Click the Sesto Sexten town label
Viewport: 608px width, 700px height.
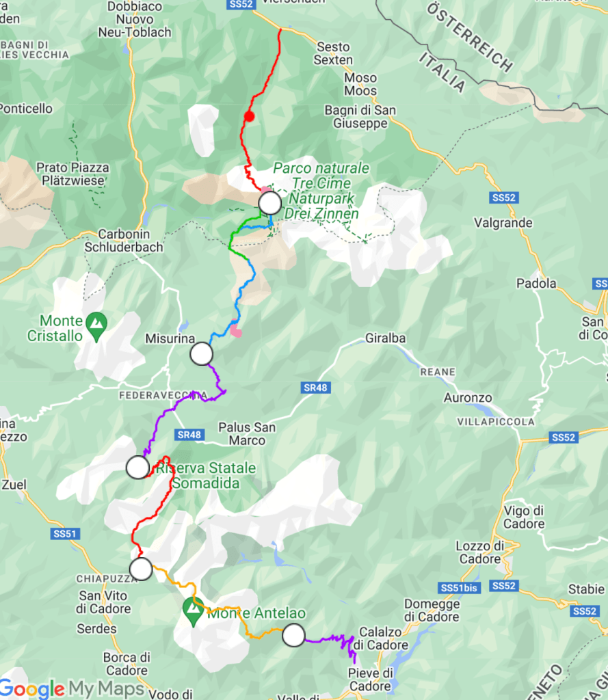(333, 53)
